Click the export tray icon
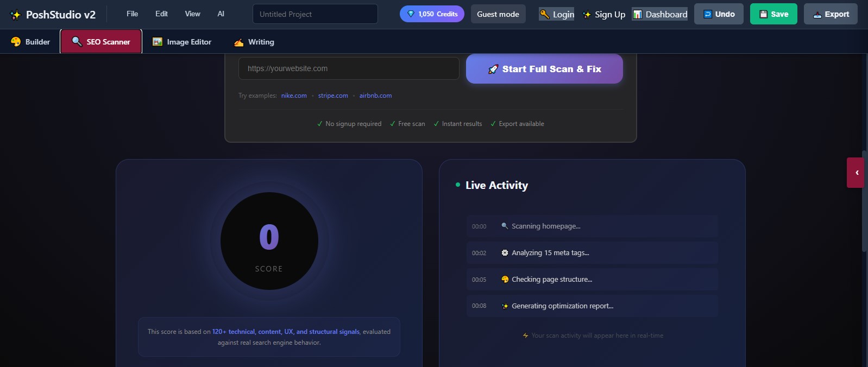Image resolution: width=868 pixels, height=367 pixels. pyautogui.click(x=817, y=15)
